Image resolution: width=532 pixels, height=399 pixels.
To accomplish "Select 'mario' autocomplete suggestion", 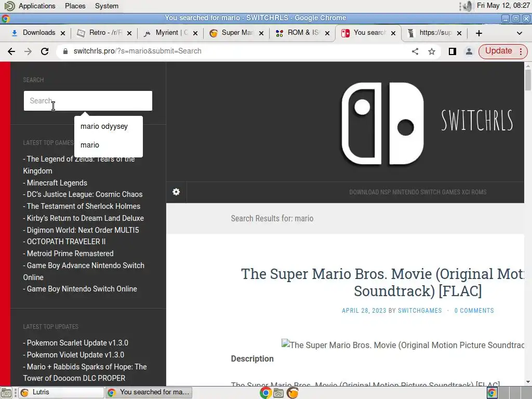I will coord(108,145).
